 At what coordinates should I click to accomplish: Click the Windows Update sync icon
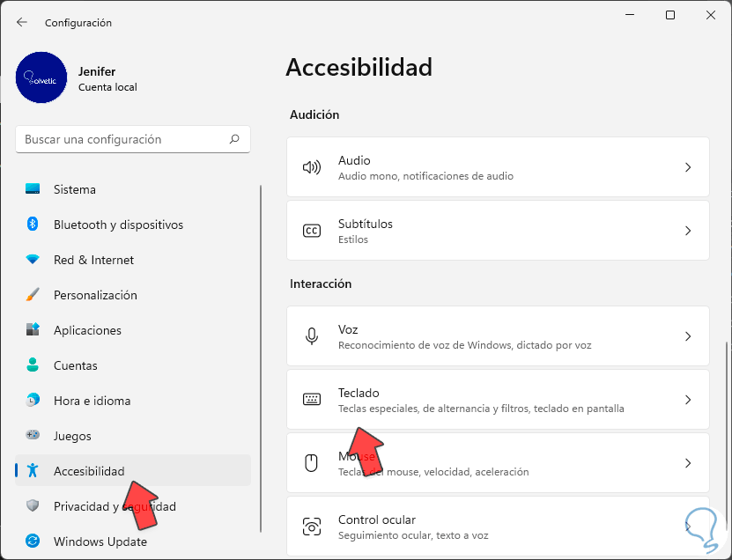pyautogui.click(x=33, y=542)
